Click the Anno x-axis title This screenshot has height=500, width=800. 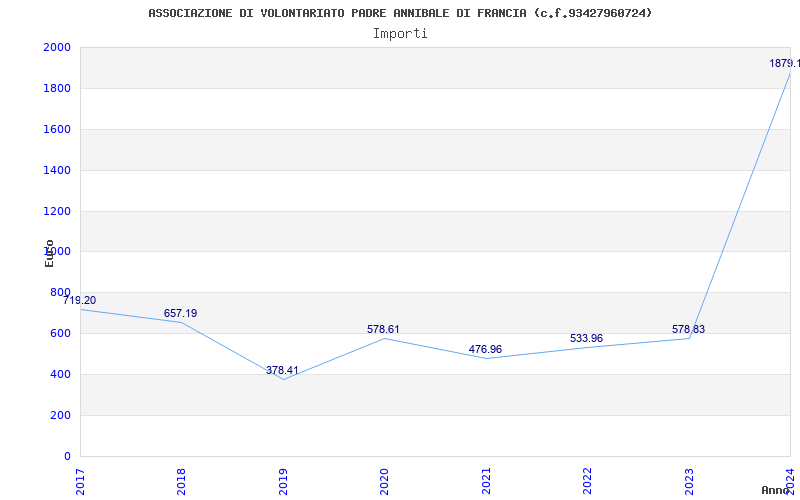778,490
